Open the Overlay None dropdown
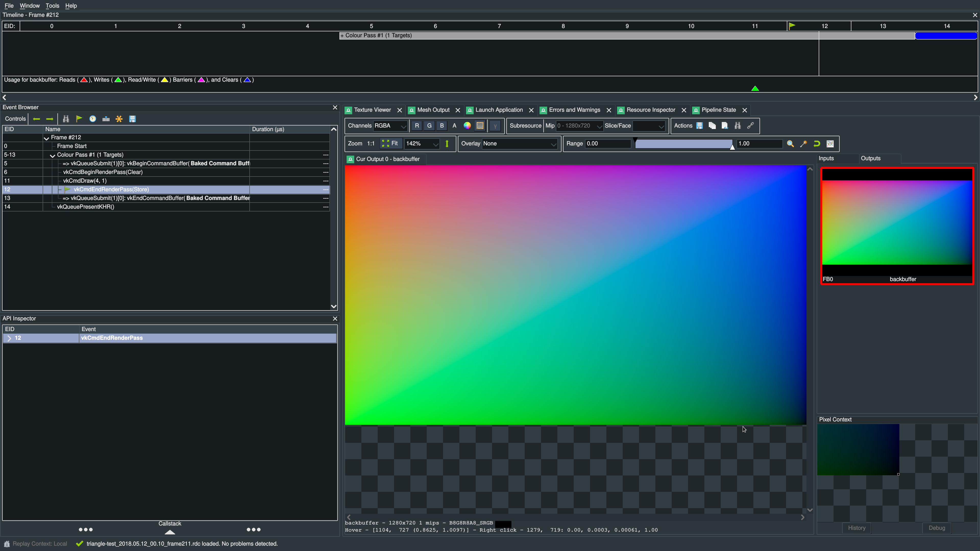The height and width of the screenshot is (551, 980). coord(519,144)
